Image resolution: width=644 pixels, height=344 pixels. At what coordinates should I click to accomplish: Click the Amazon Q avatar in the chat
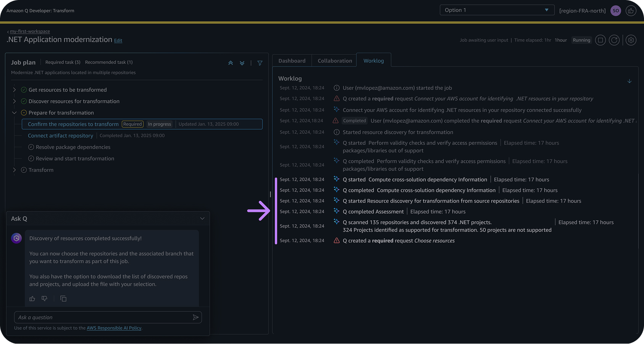click(x=16, y=238)
